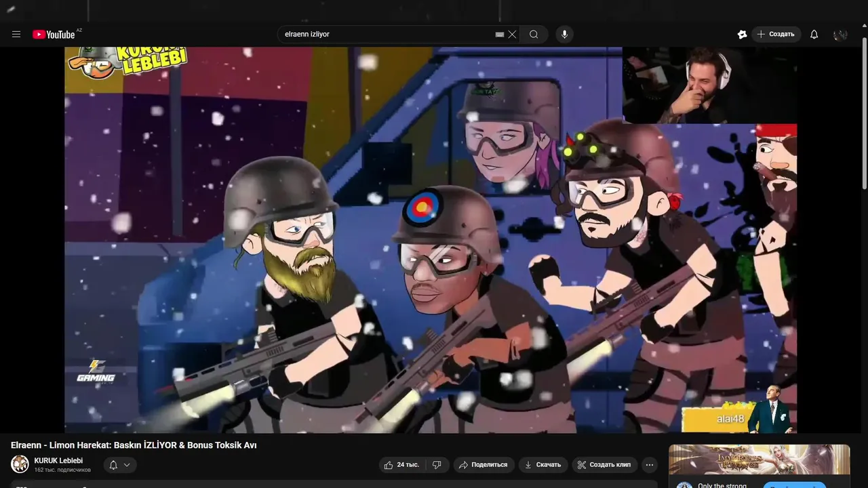Clear the search text with X
Viewport: 868px width, 488px height.
point(513,35)
